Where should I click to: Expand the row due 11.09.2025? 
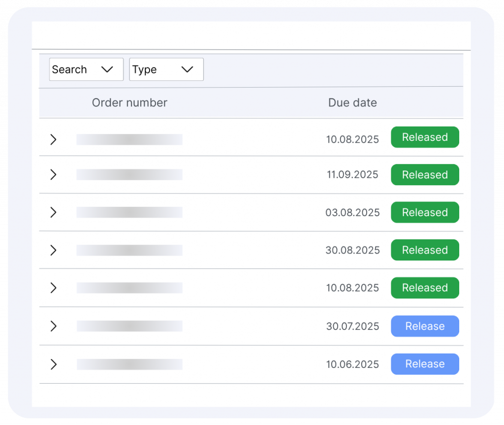pyautogui.click(x=54, y=175)
